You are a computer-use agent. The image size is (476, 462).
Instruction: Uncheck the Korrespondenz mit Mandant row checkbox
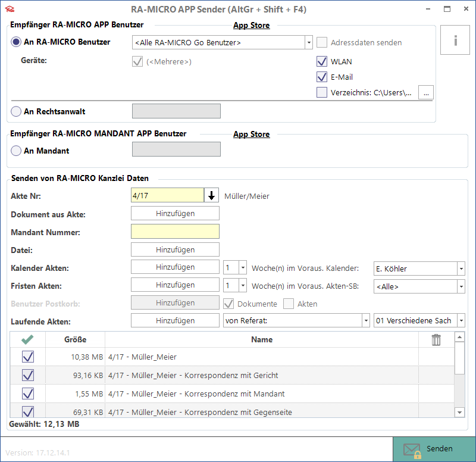click(x=28, y=394)
